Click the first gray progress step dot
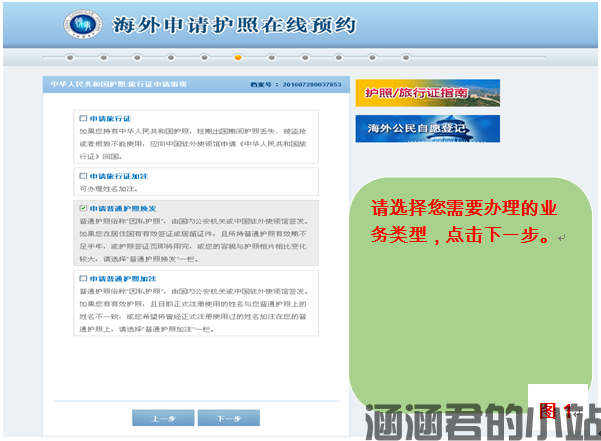601x441 pixels. tap(70, 57)
